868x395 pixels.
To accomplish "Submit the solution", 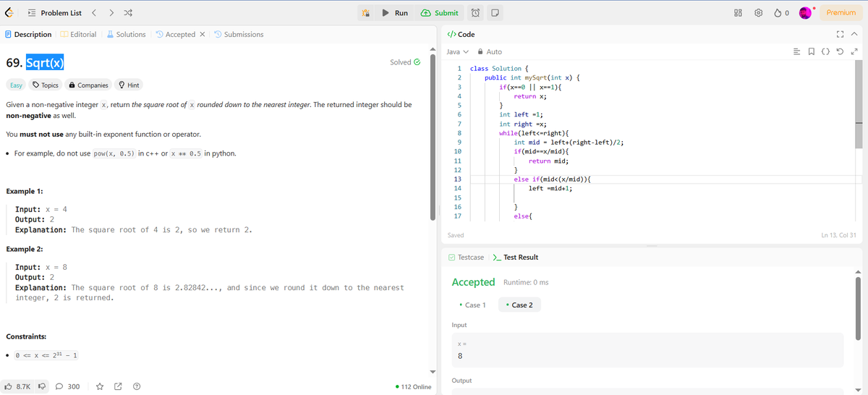I will tap(440, 13).
